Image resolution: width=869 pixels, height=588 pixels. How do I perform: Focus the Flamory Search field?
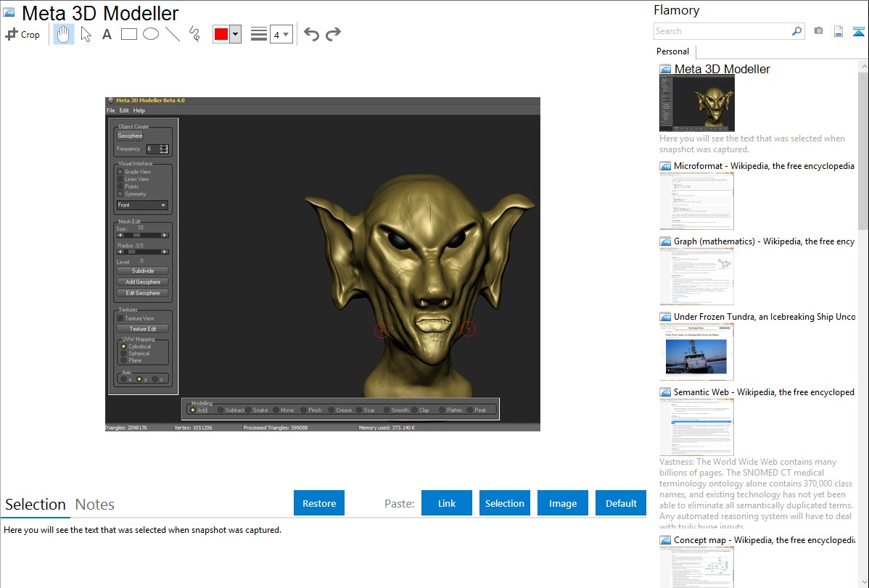point(722,31)
